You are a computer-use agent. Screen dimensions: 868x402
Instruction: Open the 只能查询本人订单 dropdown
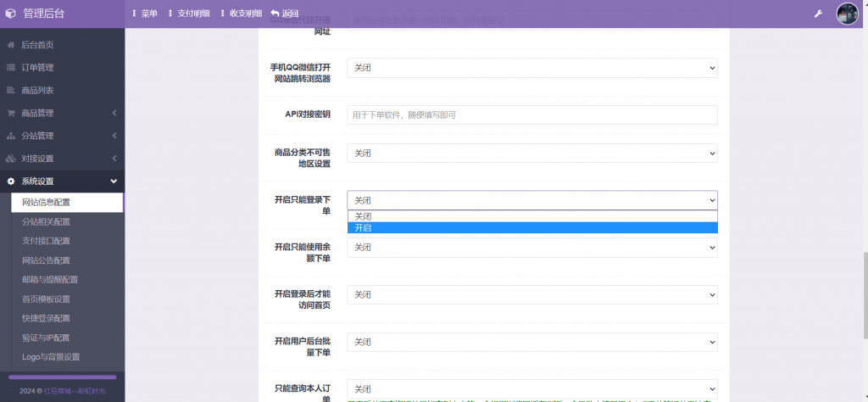532,388
